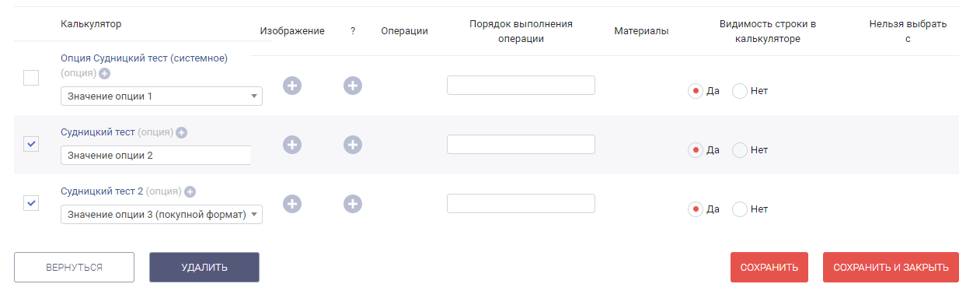
Task: Open the Значение опции 2 dropdown
Action: click(155, 155)
